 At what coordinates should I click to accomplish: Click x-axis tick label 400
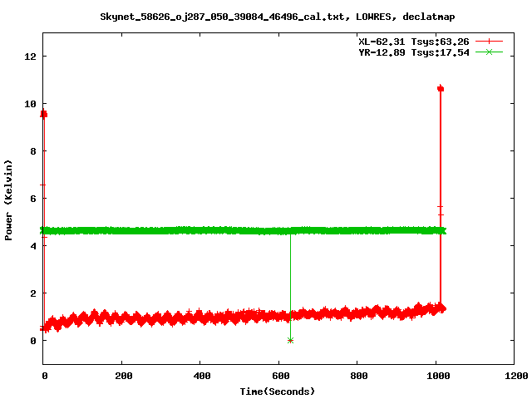(202, 376)
